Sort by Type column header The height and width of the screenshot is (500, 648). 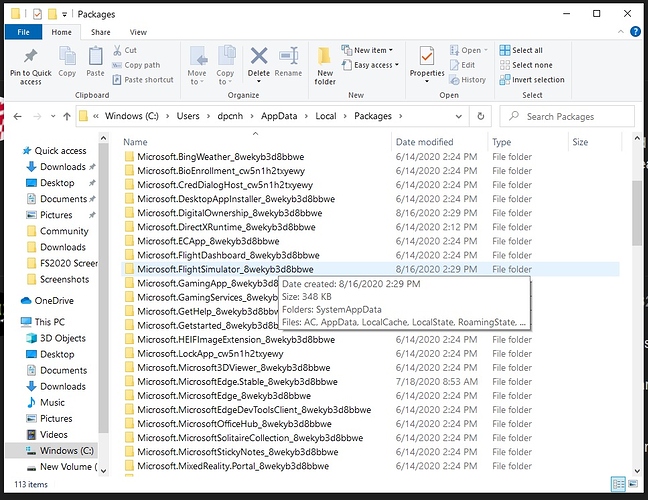[x=528, y=142]
